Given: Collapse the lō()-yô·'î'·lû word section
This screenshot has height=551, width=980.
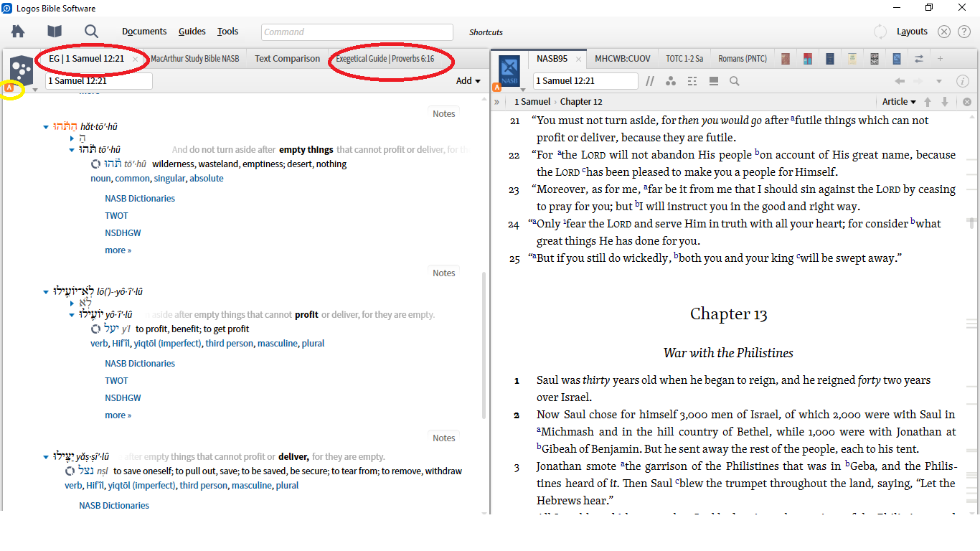Looking at the screenshot, I should coord(47,293).
